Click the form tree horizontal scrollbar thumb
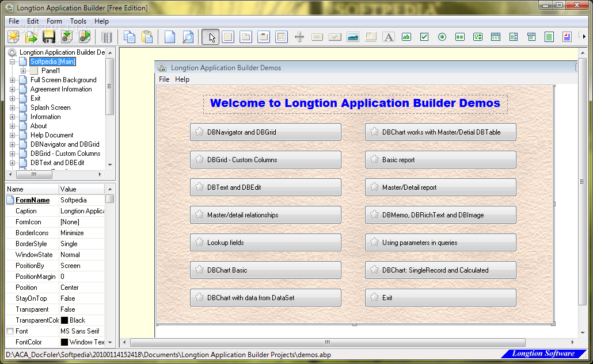593x364 pixels. click(34, 174)
